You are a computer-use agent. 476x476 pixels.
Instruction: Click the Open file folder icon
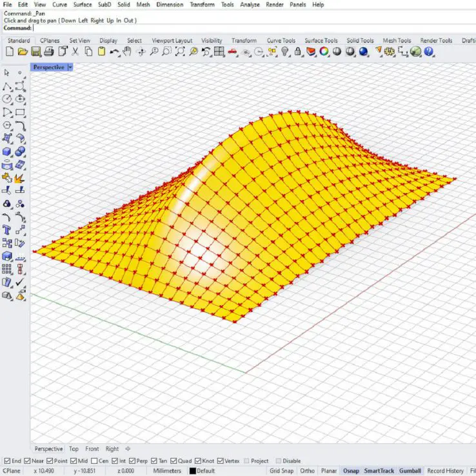(x=23, y=52)
